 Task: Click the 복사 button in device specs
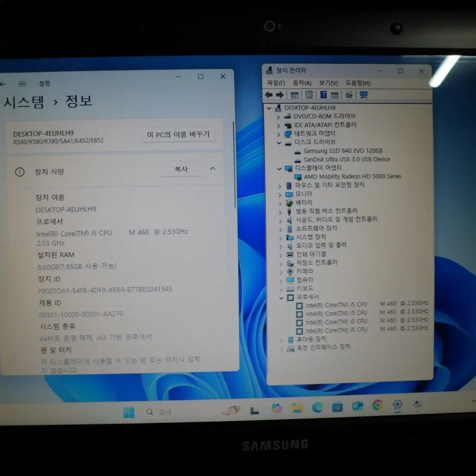click(x=181, y=169)
